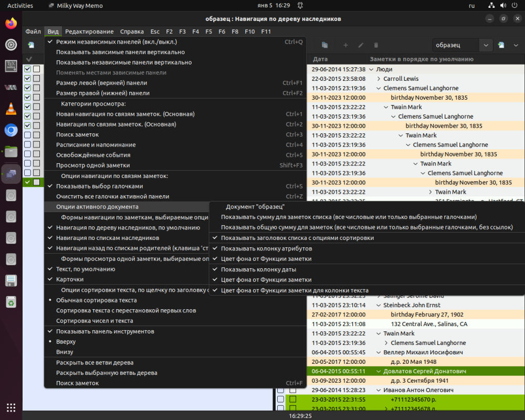Click the copy notes toolbar icon

325,45
